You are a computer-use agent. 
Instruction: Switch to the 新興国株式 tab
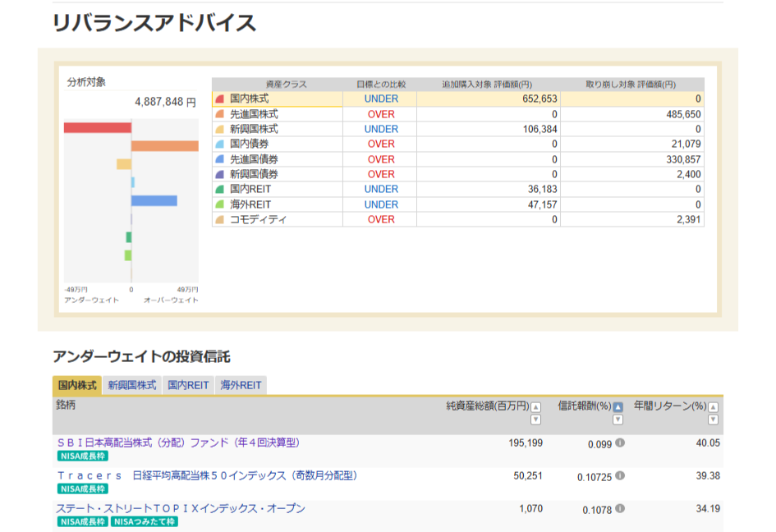point(131,385)
